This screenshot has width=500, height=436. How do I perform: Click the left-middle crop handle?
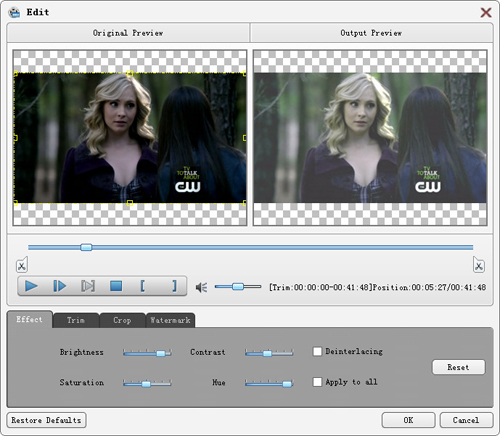[15, 138]
